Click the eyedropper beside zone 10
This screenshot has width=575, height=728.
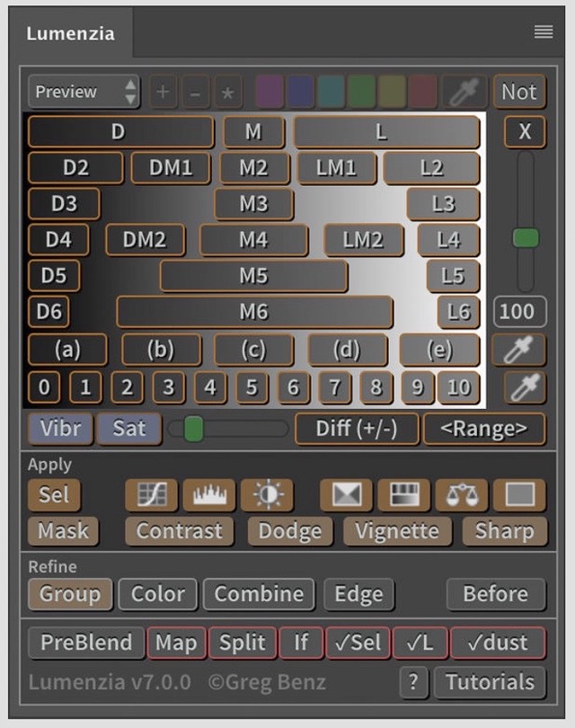pos(525,386)
